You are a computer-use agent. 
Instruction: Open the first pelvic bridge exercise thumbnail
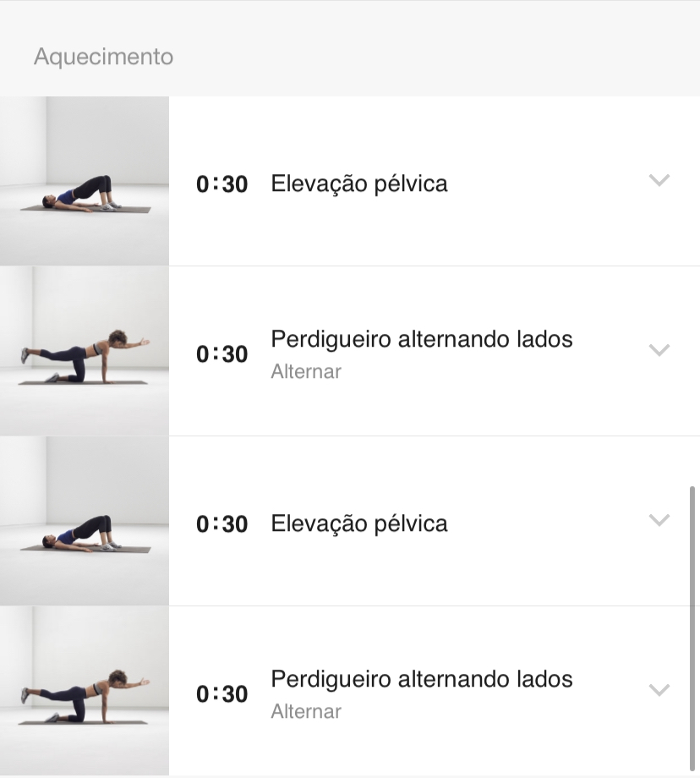tap(85, 181)
